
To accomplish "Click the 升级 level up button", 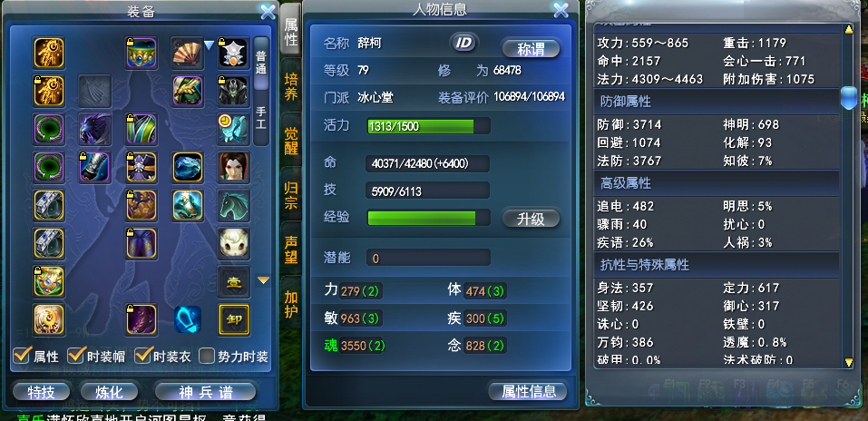I will 531,219.
